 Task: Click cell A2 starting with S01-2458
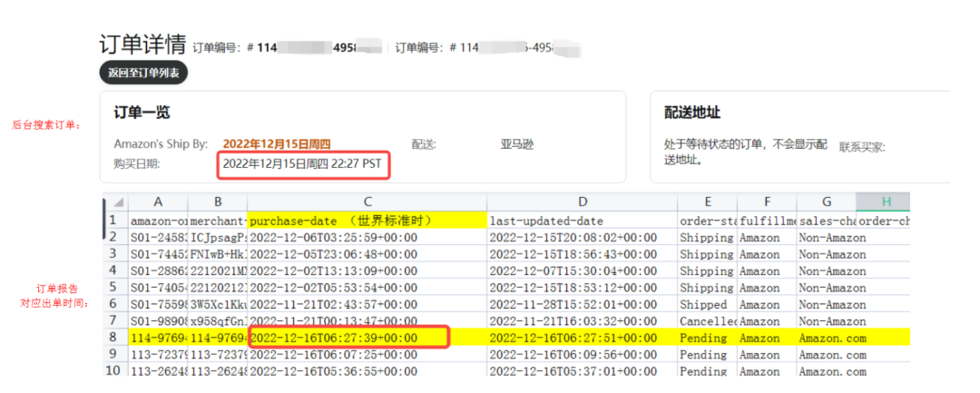click(x=158, y=238)
